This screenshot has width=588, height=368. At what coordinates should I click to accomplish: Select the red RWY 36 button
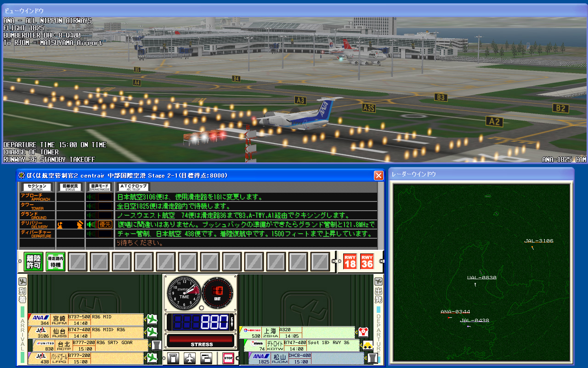click(367, 262)
